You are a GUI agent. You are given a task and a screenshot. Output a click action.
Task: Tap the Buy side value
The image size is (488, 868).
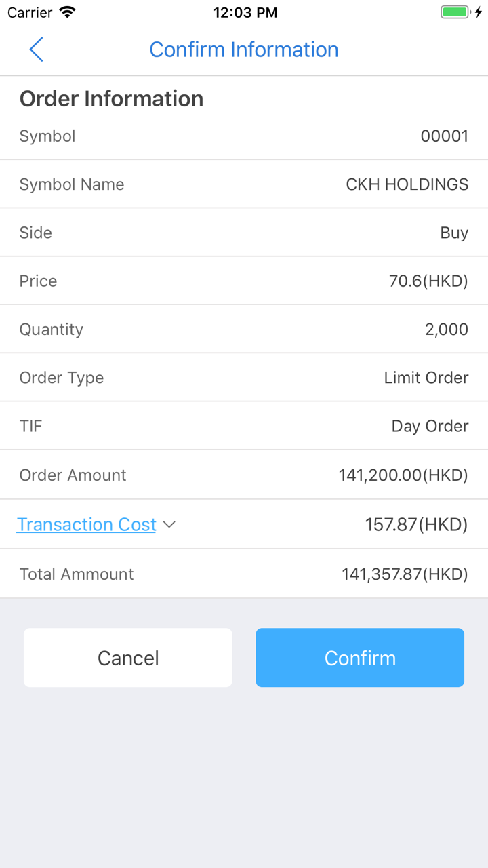454,233
